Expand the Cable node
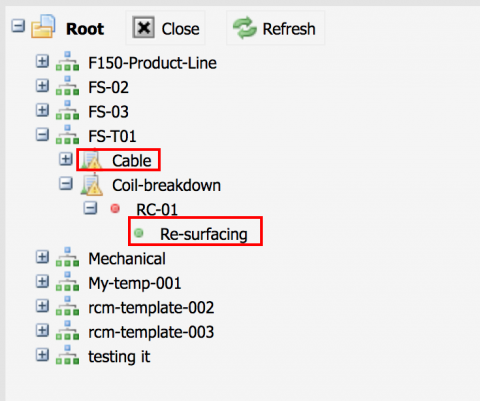This screenshot has width=480, height=401. [x=66, y=159]
